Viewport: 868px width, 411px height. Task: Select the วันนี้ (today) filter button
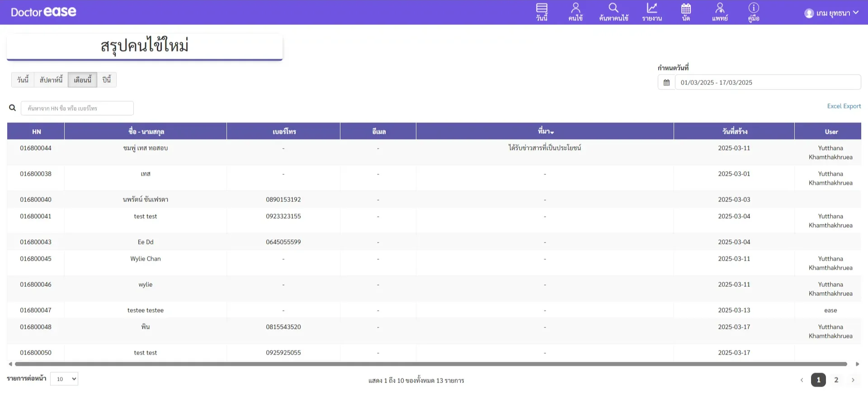coord(23,80)
